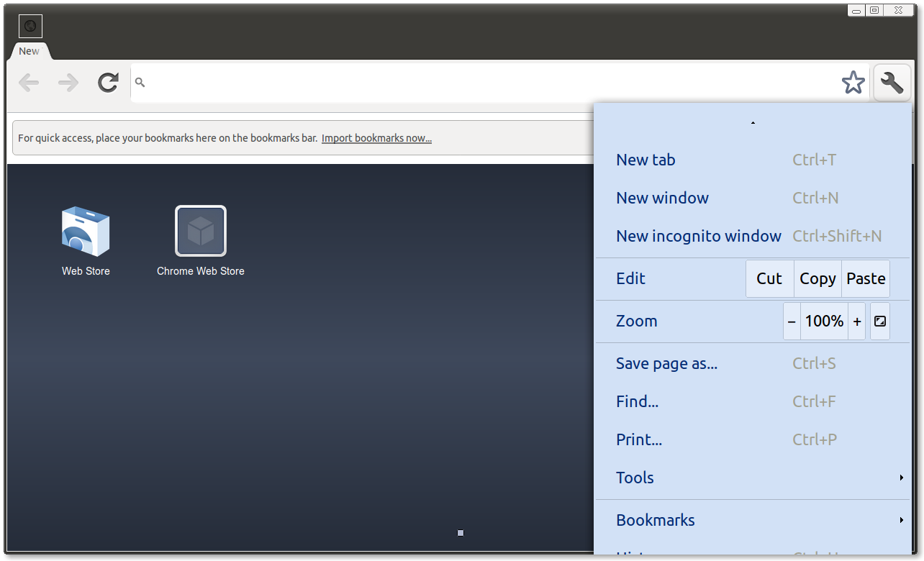The height and width of the screenshot is (561, 924).
Task: Click the Copy button
Action: point(817,278)
